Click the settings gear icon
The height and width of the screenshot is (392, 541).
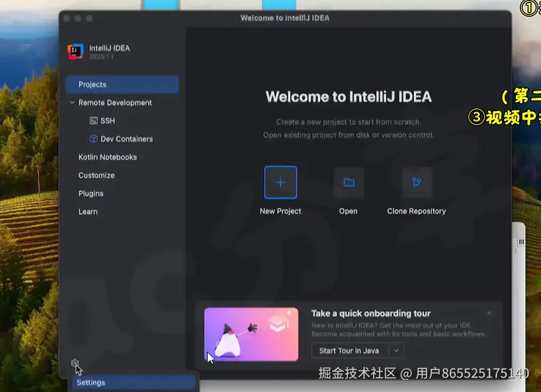pos(75,363)
